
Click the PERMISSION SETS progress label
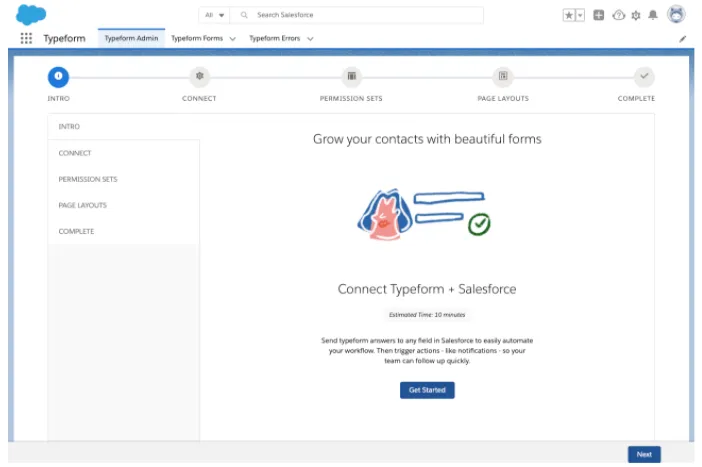tap(351, 99)
